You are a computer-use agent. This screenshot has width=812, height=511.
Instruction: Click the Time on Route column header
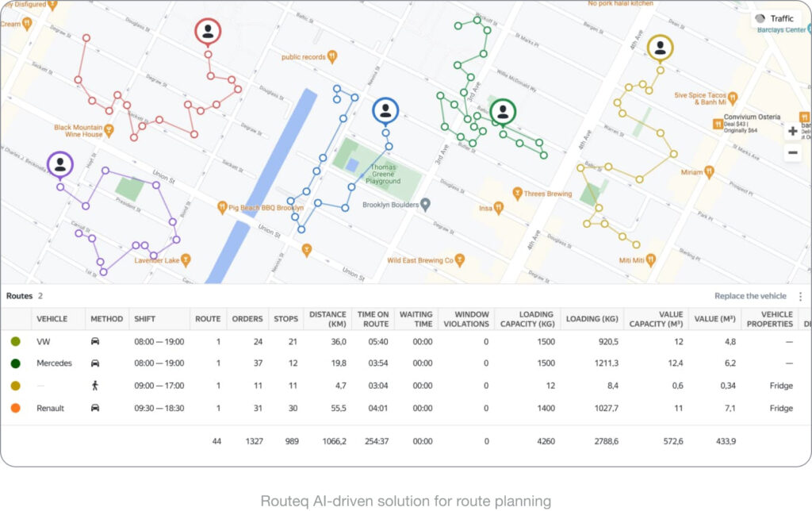pyautogui.click(x=373, y=319)
